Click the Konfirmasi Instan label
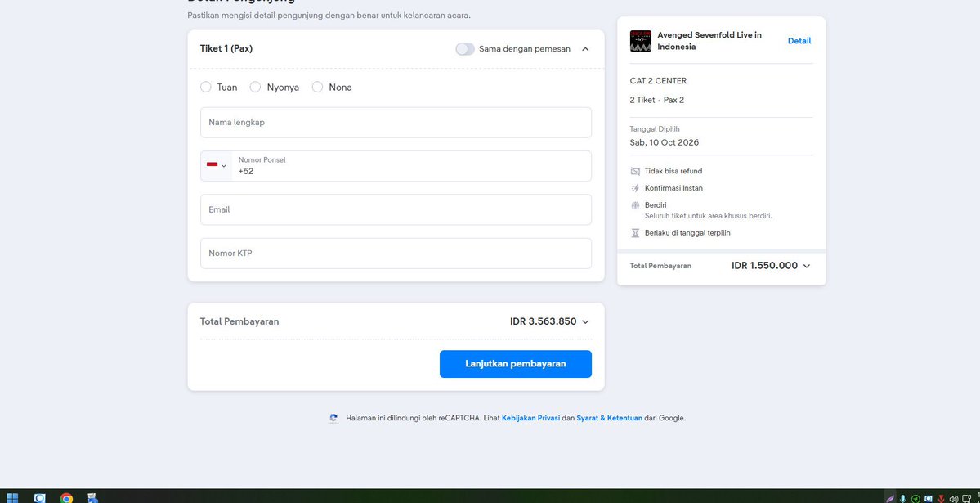980x503 pixels. (673, 187)
